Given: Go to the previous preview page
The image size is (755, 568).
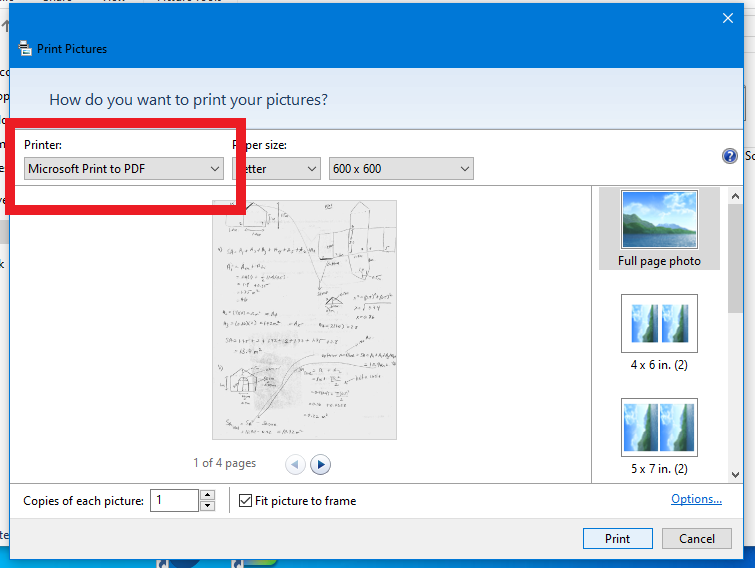Looking at the screenshot, I should pyautogui.click(x=295, y=465).
